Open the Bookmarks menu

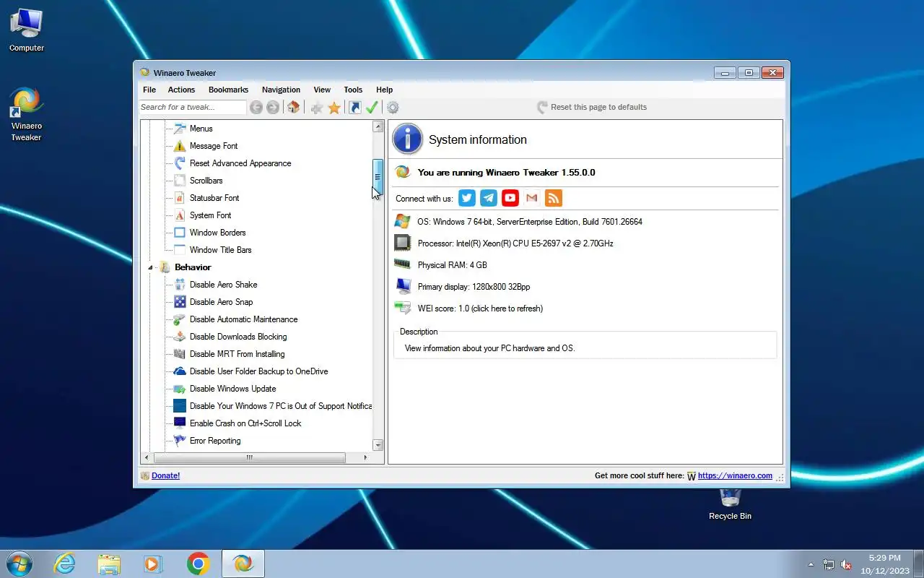(x=228, y=90)
